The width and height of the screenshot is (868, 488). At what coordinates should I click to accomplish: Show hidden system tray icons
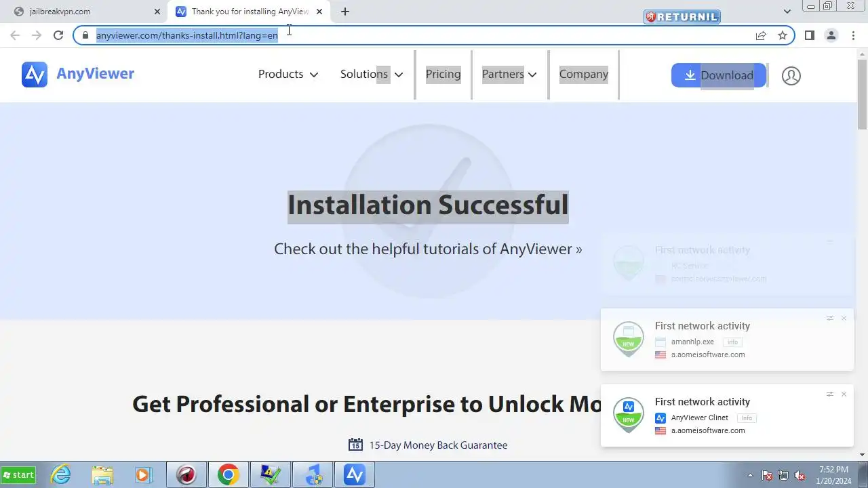tap(750, 475)
